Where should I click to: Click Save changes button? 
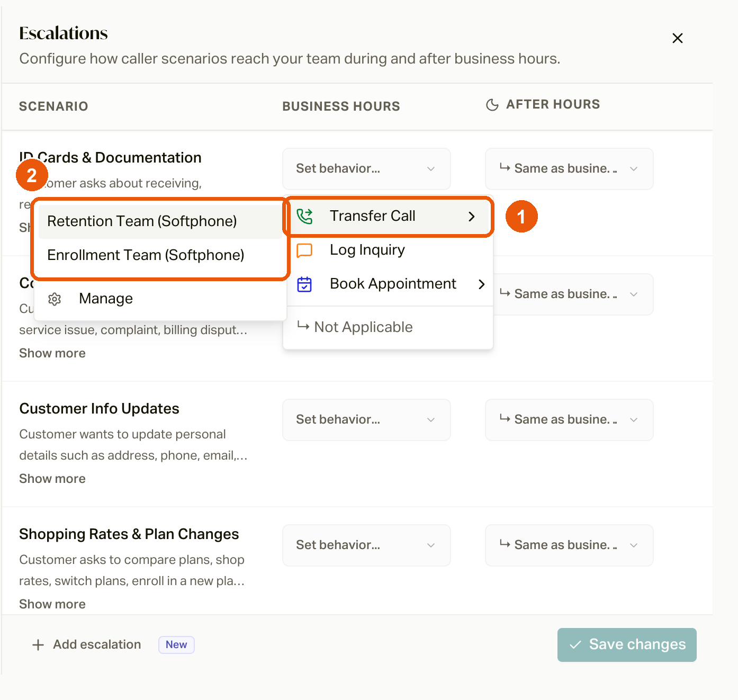click(x=627, y=645)
